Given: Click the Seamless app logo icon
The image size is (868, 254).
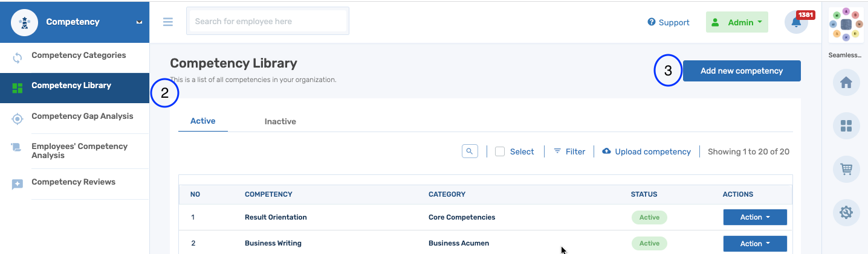Looking at the screenshot, I should pos(846,25).
